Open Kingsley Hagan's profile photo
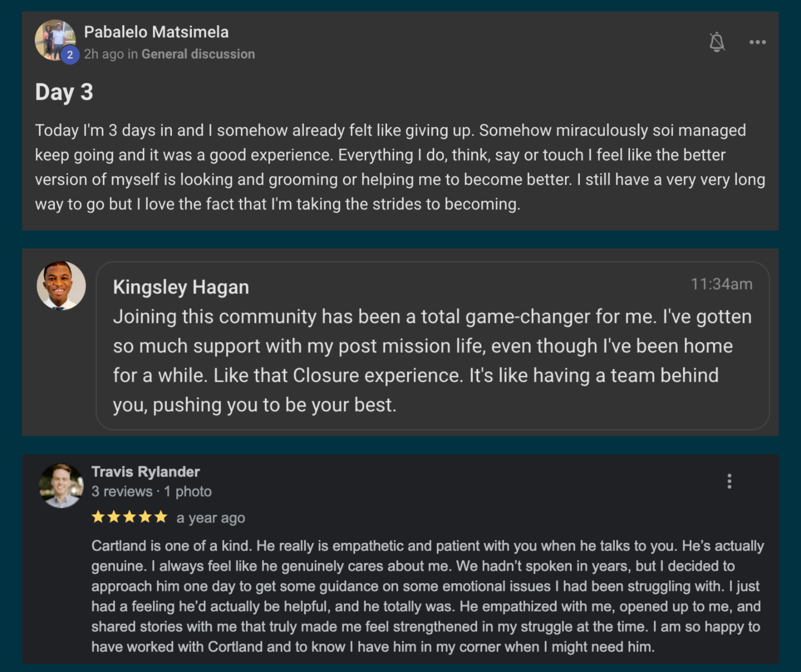 (x=61, y=286)
